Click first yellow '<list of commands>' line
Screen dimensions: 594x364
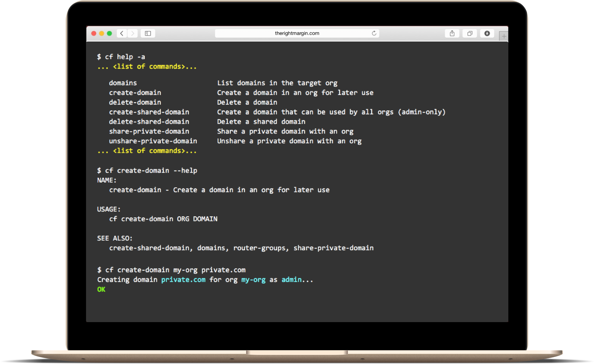tap(147, 67)
